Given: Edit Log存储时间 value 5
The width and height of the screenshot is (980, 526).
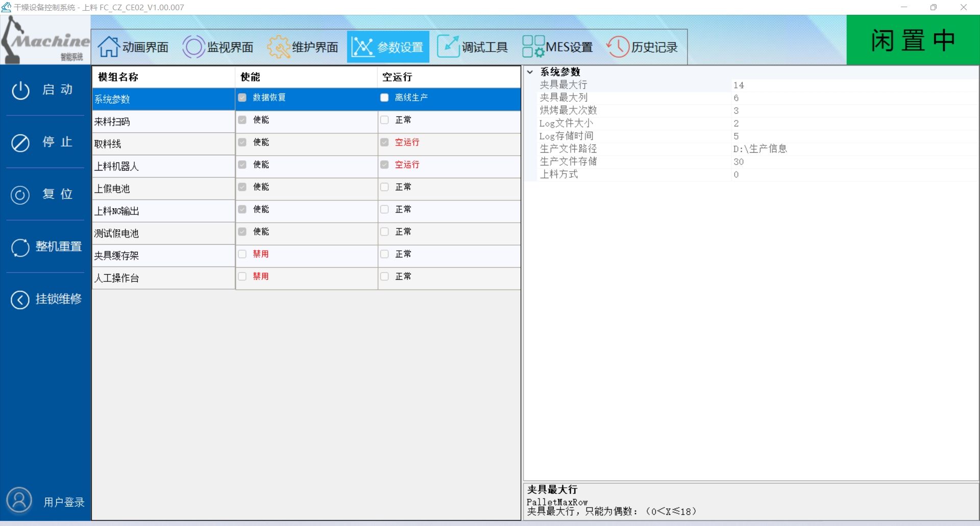Looking at the screenshot, I should [x=854, y=136].
